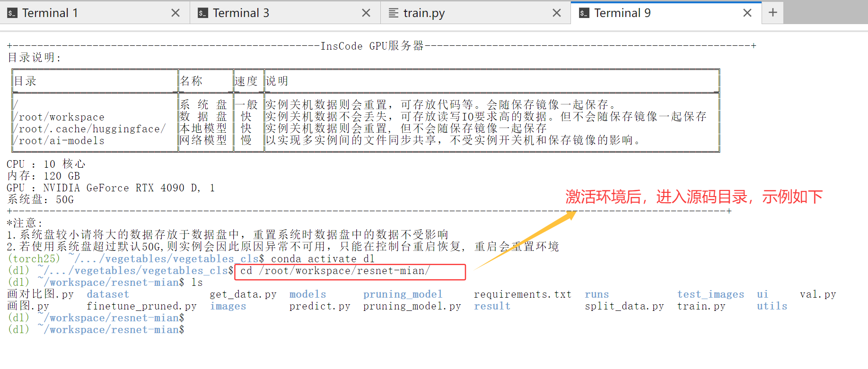Viewport: 868px width, 369px height.
Task: Click the '内存: 120 GB' line
Action: coord(44,176)
